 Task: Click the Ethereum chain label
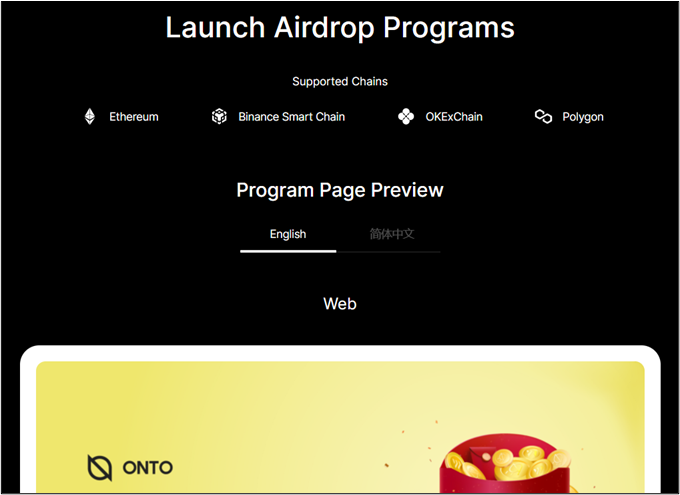134,117
